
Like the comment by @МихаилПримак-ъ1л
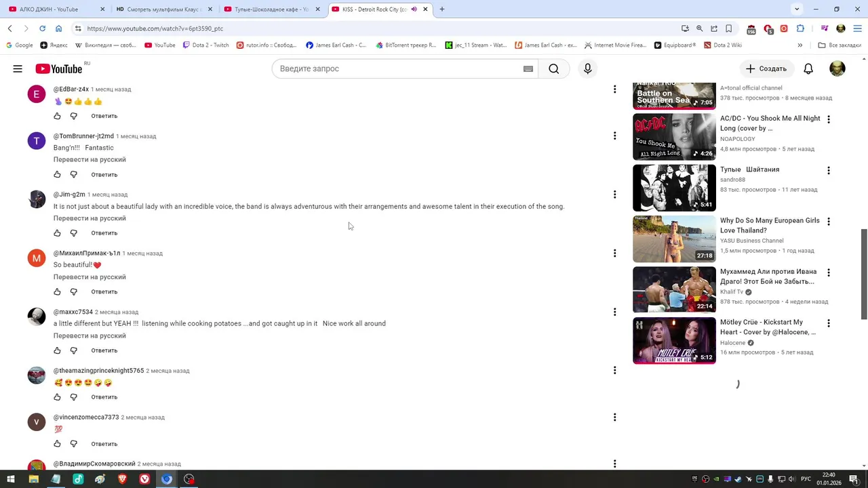(x=57, y=291)
